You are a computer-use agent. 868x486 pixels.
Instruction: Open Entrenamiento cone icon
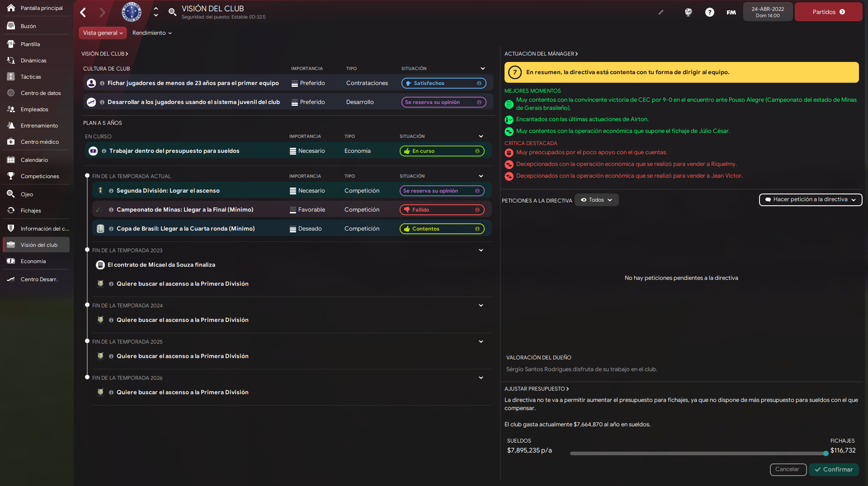(11, 125)
